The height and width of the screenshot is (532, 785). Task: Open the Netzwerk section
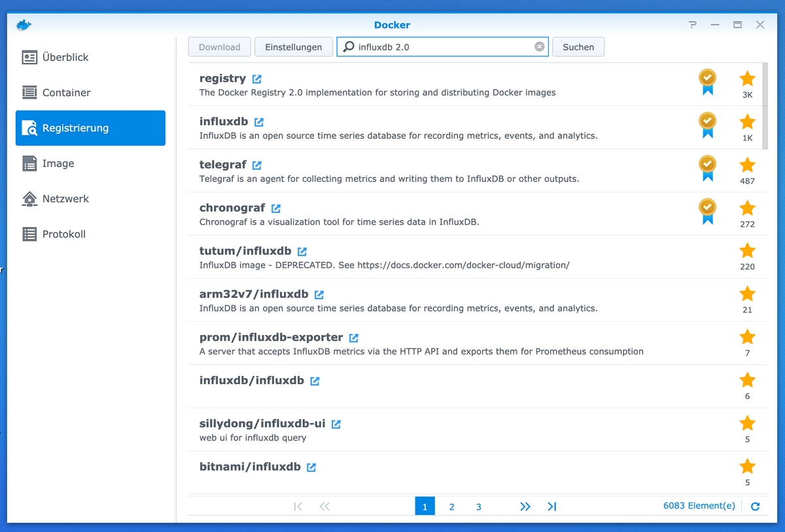90,199
